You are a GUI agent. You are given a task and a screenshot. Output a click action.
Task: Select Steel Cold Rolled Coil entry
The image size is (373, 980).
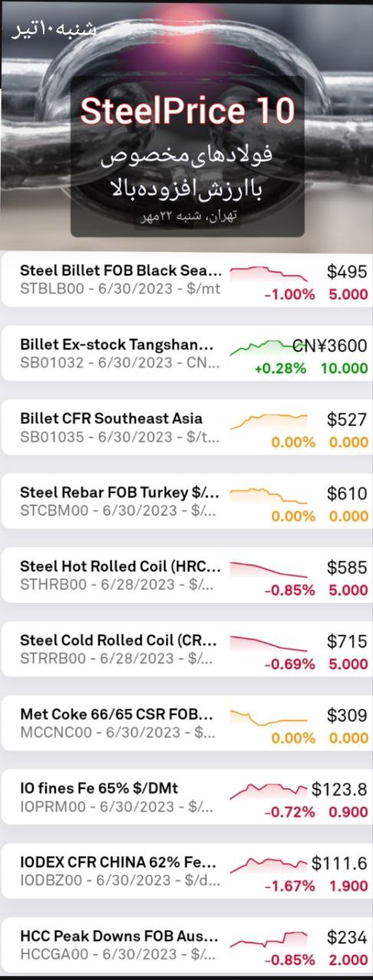click(x=186, y=649)
